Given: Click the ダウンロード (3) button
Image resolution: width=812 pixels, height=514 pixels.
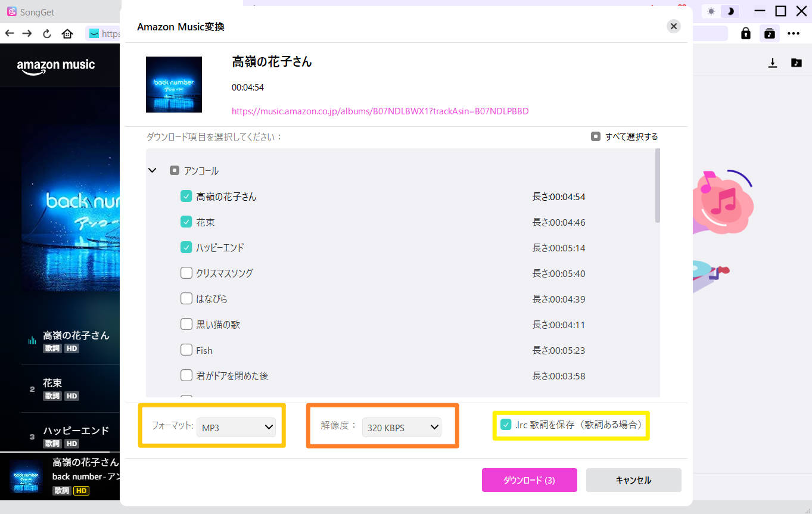Looking at the screenshot, I should (x=529, y=479).
